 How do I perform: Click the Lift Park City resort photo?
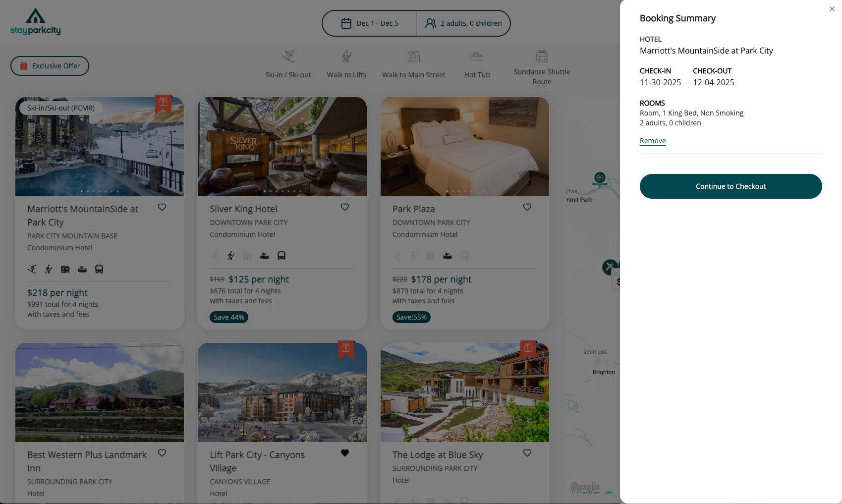click(282, 392)
